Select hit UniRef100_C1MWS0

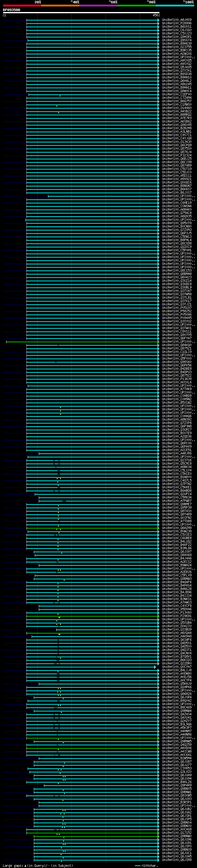click(x=177, y=104)
